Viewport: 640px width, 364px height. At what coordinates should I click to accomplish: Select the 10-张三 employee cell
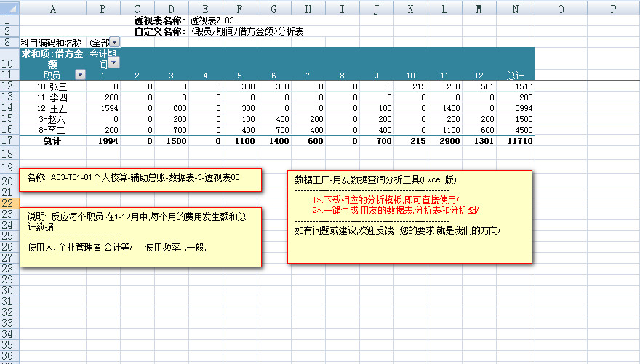[x=52, y=86]
